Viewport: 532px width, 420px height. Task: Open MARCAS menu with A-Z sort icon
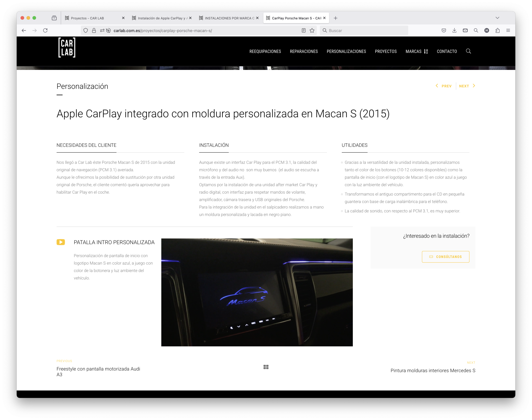coord(416,51)
